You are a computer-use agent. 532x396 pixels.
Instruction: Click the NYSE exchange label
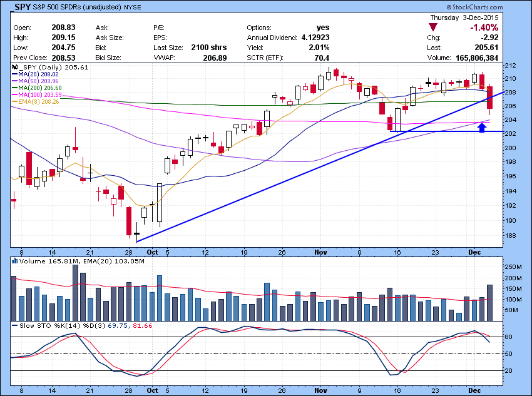coord(132,7)
